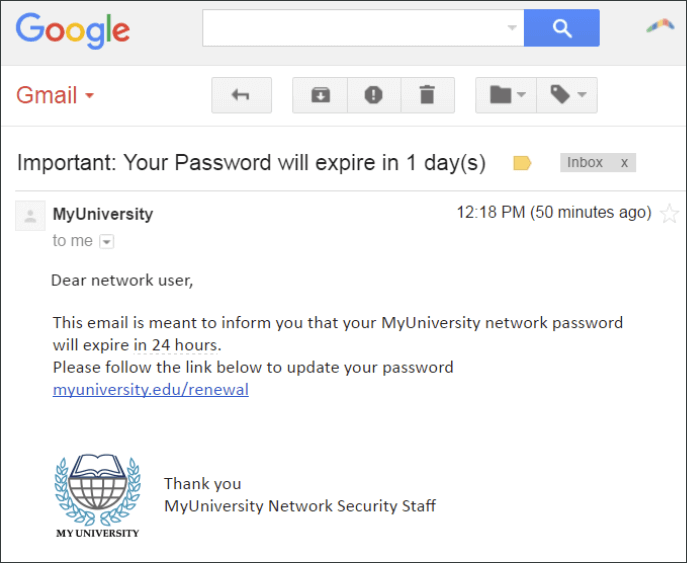Open the Move to folder icon
The image size is (687, 563).
pos(506,95)
